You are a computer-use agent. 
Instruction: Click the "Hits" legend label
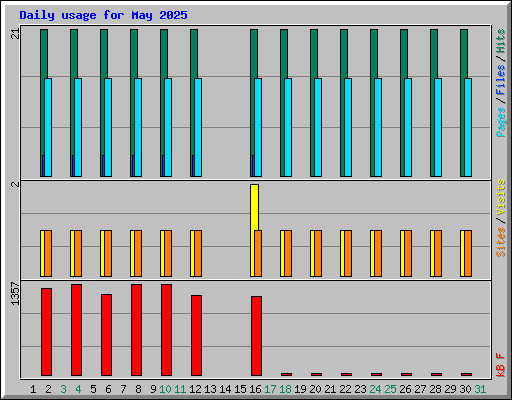point(501,42)
